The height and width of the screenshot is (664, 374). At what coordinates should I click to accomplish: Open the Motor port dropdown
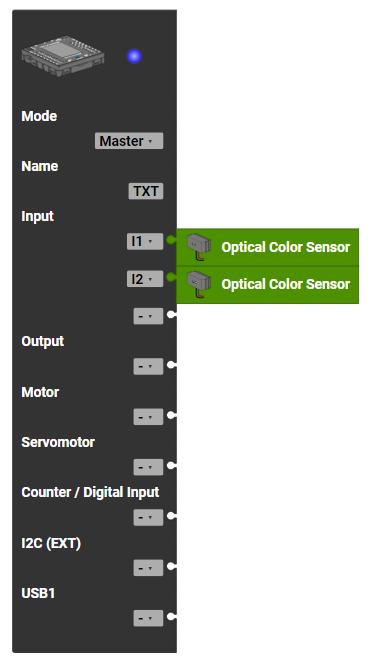(x=148, y=417)
